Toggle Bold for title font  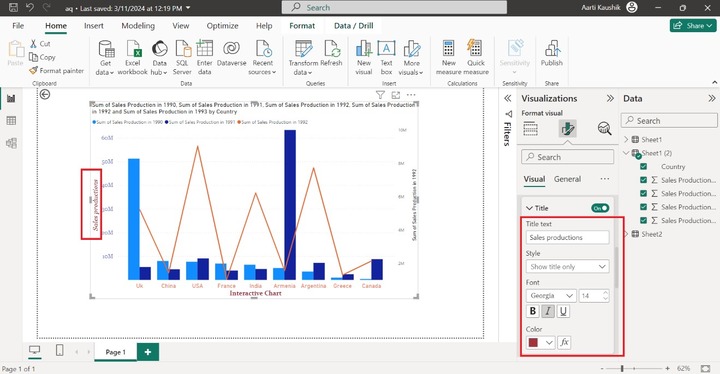(x=533, y=311)
